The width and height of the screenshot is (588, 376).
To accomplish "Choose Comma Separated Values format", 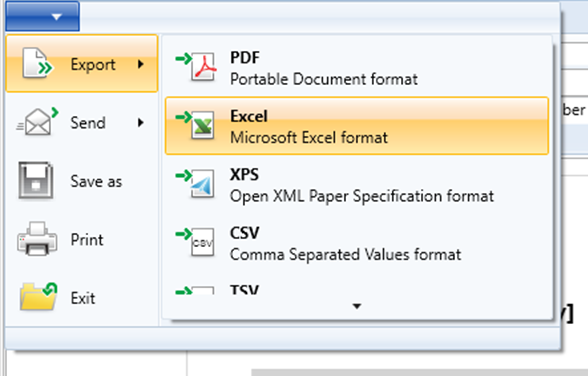I will [x=357, y=243].
